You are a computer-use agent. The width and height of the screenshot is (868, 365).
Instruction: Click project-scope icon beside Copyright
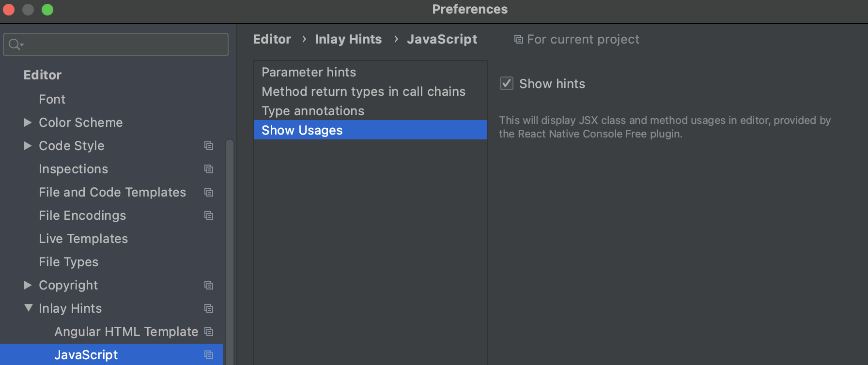(209, 285)
